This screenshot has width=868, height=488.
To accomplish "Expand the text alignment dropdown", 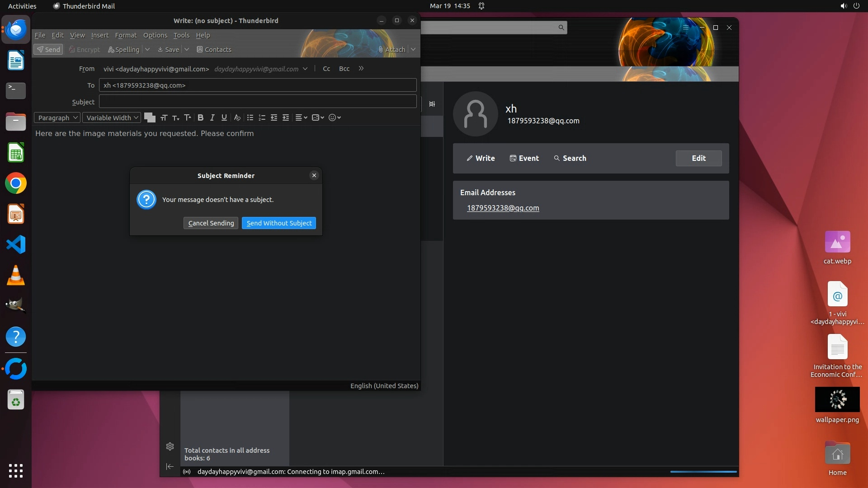I will click(301, 117).
